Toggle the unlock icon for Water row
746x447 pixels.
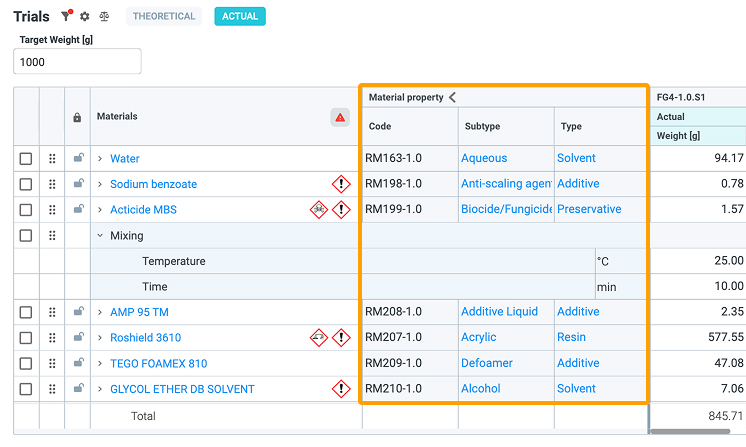pyautogui.click(x=79, y=157)
